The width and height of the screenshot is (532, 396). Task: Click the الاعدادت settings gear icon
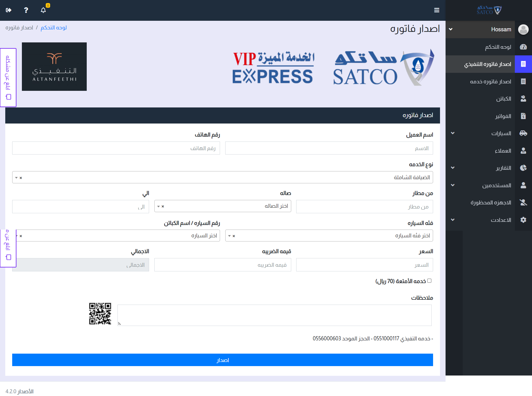tap(523, 220)
